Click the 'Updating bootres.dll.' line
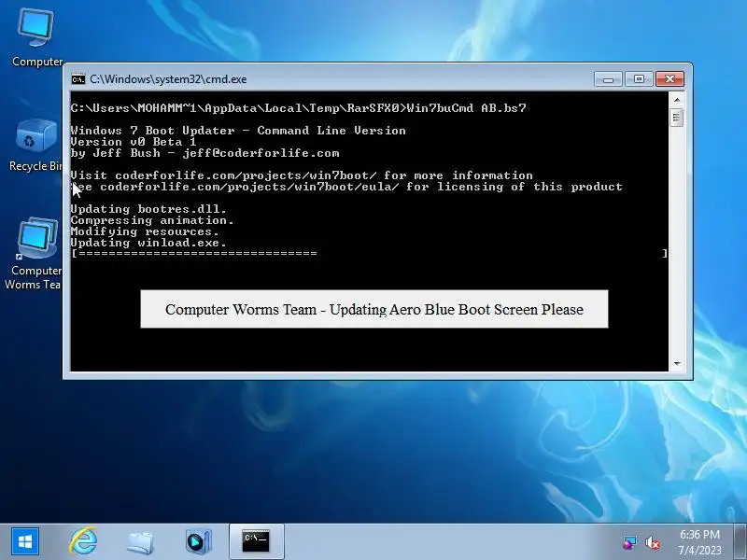Screen dimensions: 747x560 click(148, 209)
